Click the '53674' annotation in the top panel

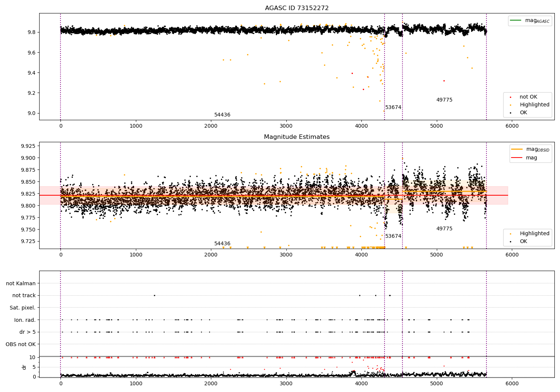click(393, 108)
